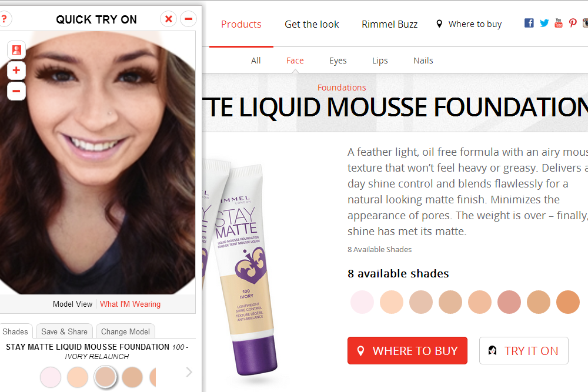Open Rimmel Twitter page icon
This screenshot has width=588, height=392.
pos(544,24)
